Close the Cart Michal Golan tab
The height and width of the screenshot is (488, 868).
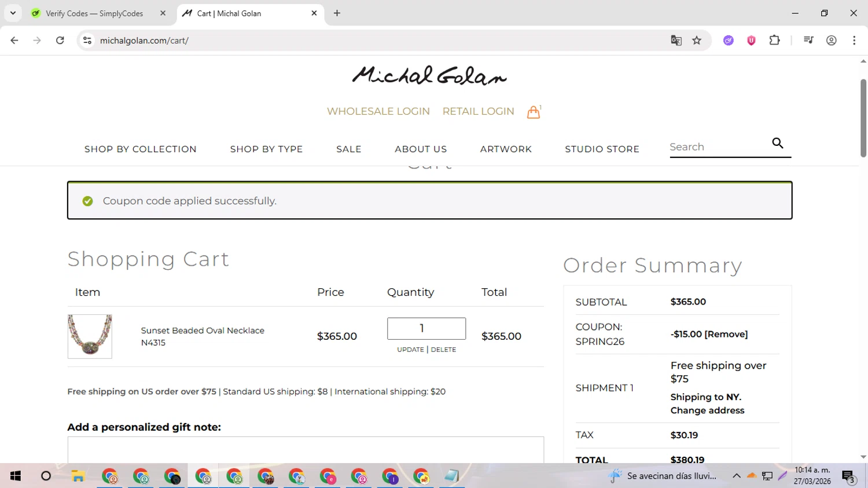tap(314, 13)
